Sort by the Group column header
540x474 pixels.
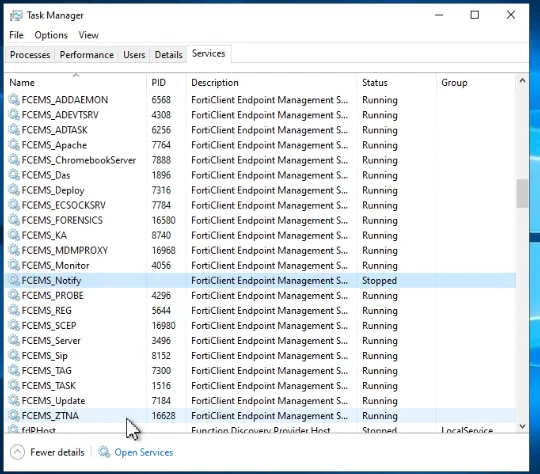point(476,83)
